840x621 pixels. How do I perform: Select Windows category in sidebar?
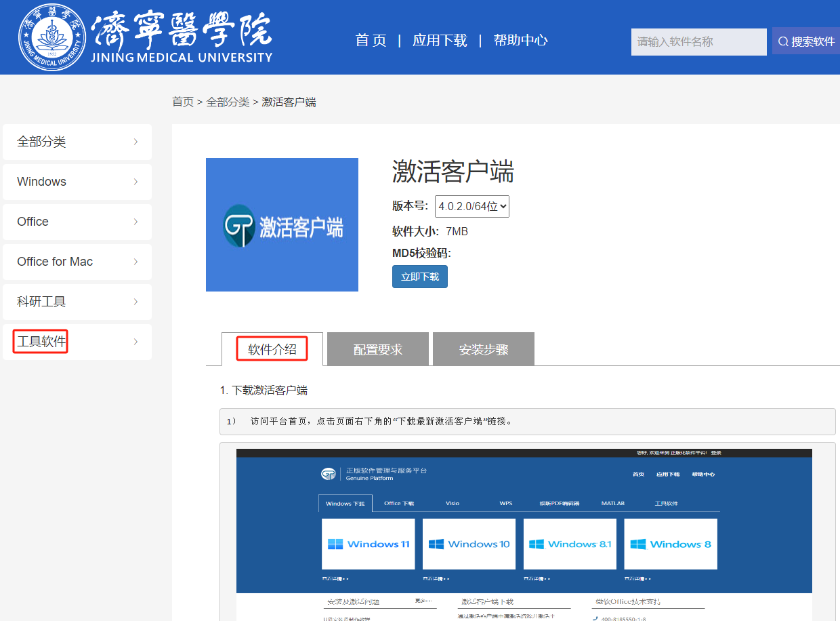(77, 182)
